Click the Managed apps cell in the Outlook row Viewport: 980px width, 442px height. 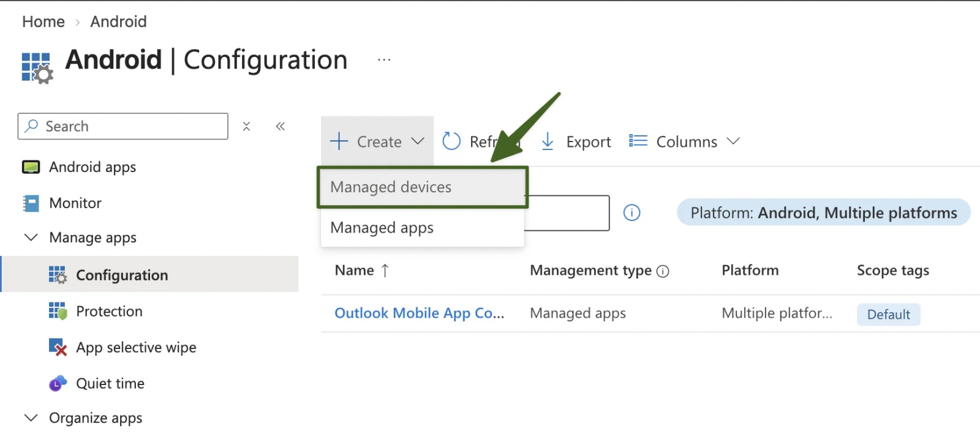[578, 313]
